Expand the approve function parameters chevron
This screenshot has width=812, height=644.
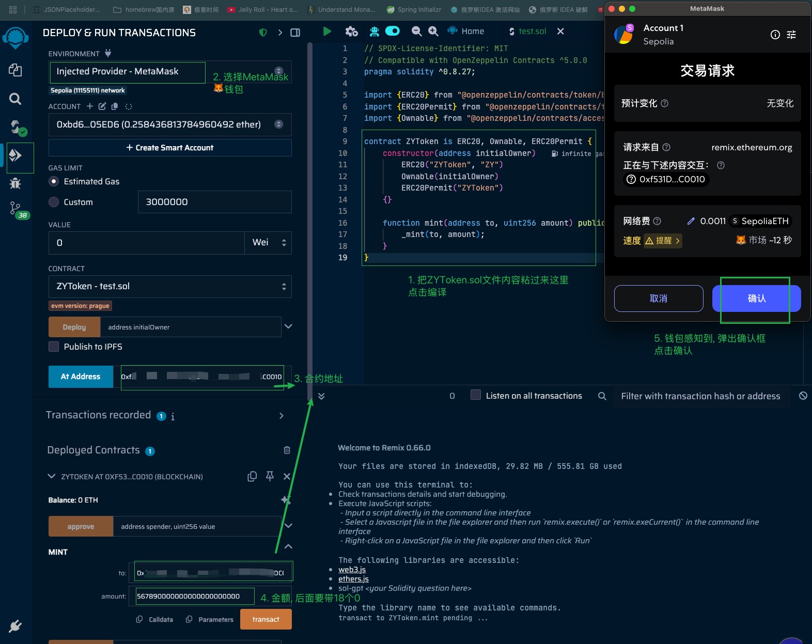[288, 526]
